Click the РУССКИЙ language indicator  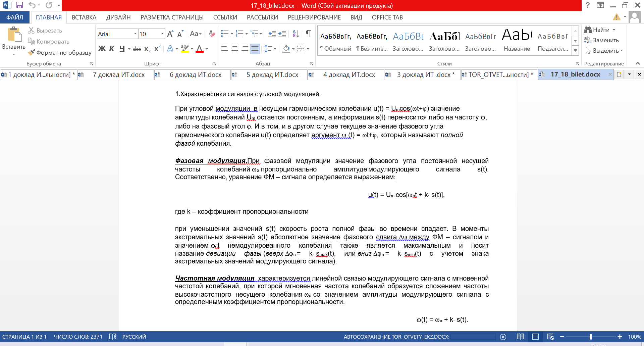(134, 337)
